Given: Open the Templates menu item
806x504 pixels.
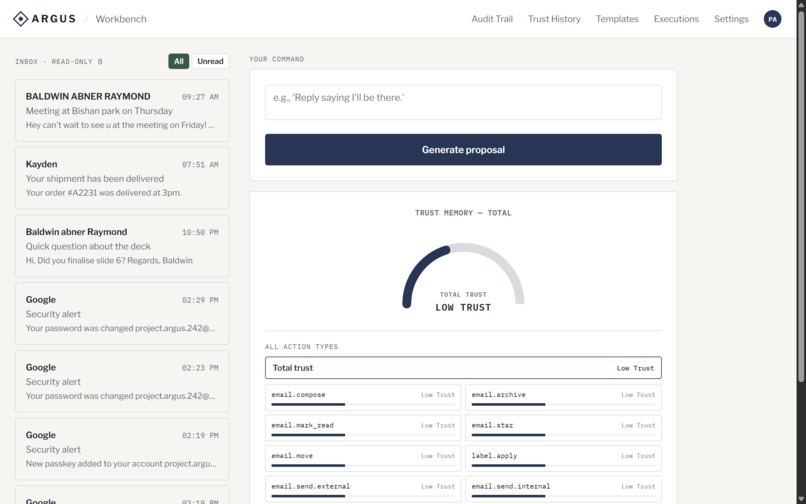Looking at the screenshot, I should pyautogui.click(x=617, y=19).
